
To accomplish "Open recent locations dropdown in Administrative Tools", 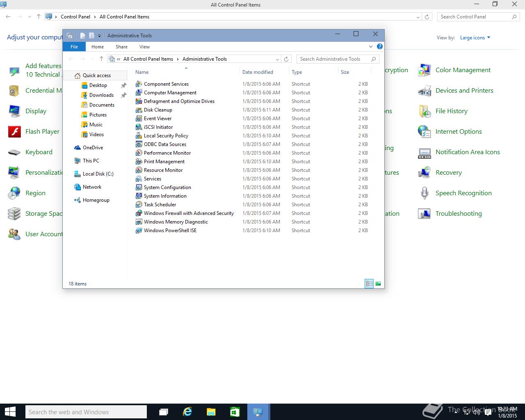I will pos(92,59).
